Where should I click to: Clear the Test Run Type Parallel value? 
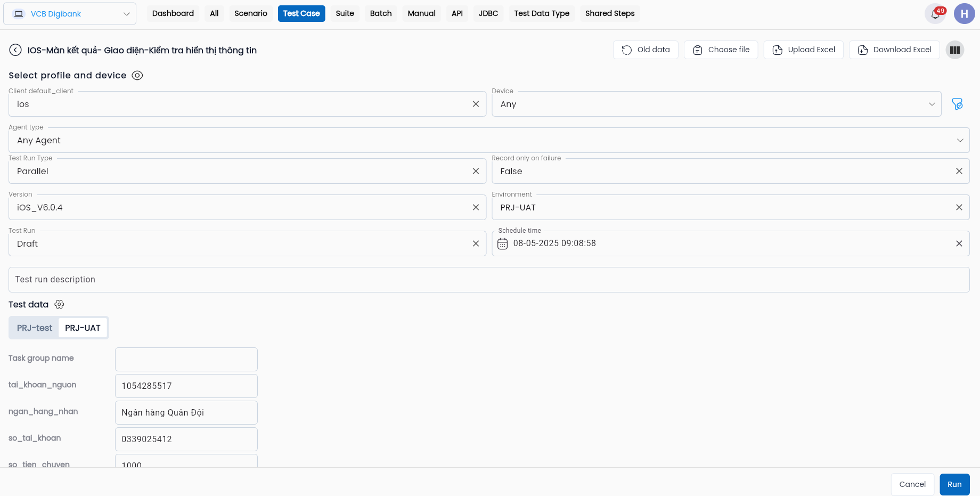tap(476, 172)
